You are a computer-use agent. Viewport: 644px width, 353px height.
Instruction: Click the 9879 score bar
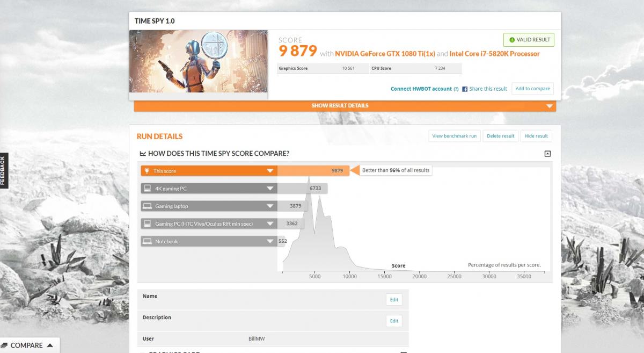click(313, 171)
